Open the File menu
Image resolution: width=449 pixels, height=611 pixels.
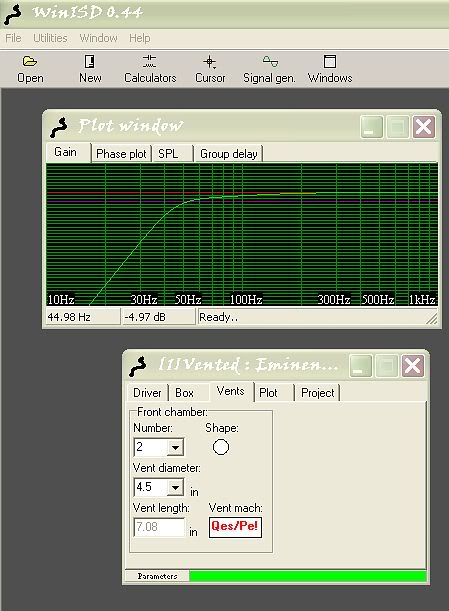tap(13, 38)
